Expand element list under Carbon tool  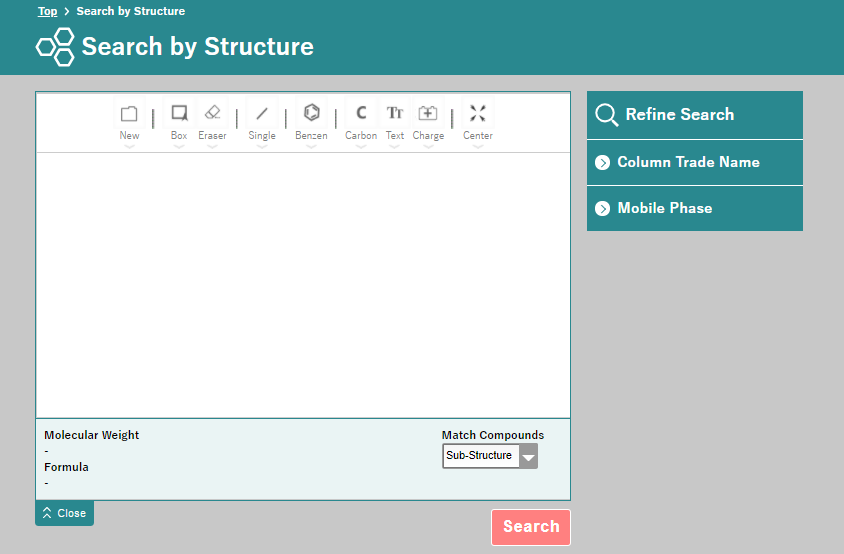point(361,146)
